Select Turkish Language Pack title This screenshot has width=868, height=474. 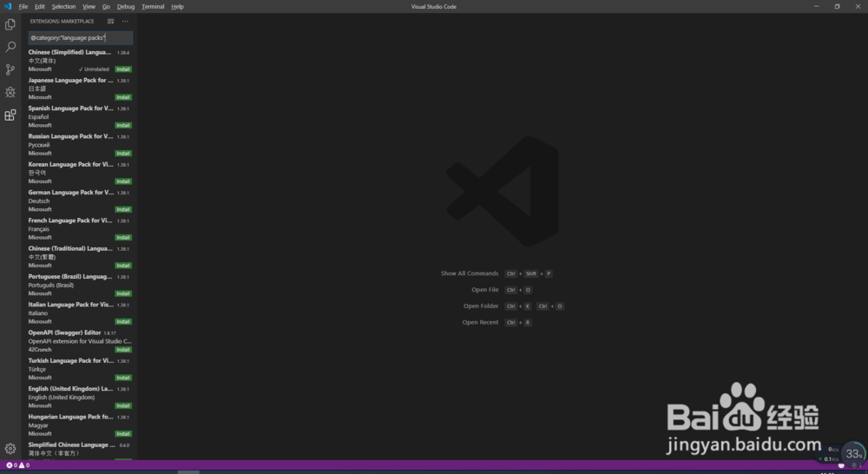71,360
